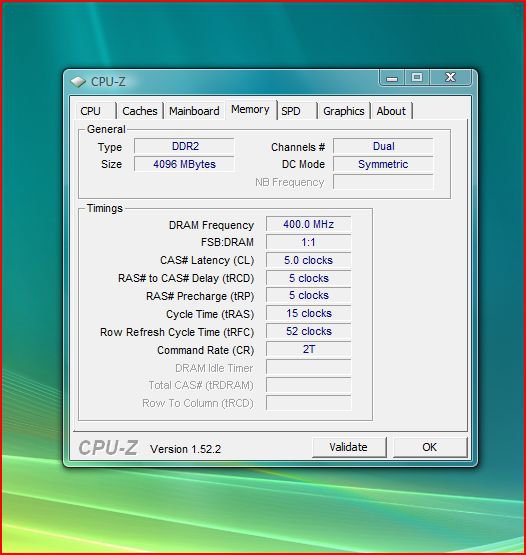
Task: Click the DC Mode label
Action: tap(303, 164)
